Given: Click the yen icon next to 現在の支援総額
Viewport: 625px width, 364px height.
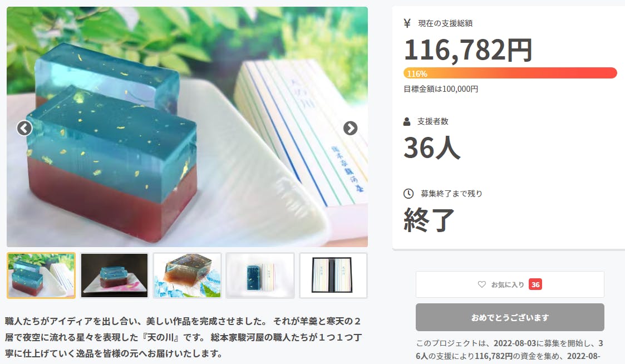Looking at the screenshot, I should 407,23.
